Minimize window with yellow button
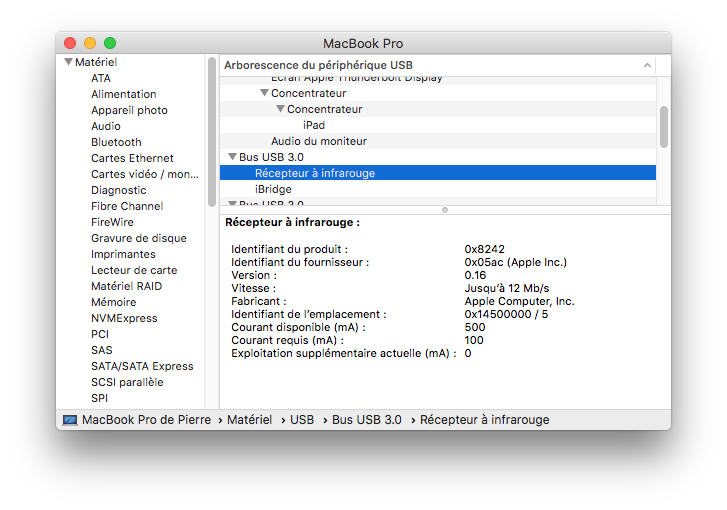Screen dimensions: 727x510 pyautogui.click(x=90, y=43)
